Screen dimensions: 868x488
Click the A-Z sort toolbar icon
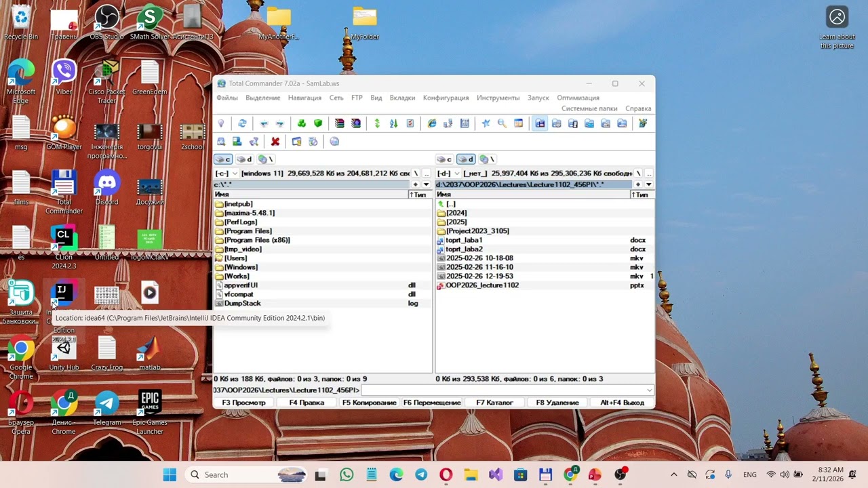[x=394, y=123]
